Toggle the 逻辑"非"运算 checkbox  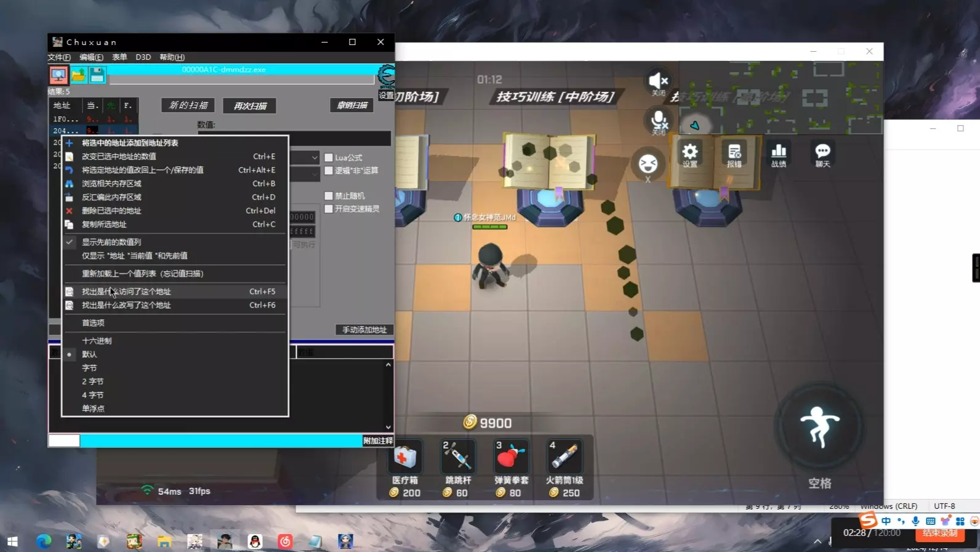(329, 171)
